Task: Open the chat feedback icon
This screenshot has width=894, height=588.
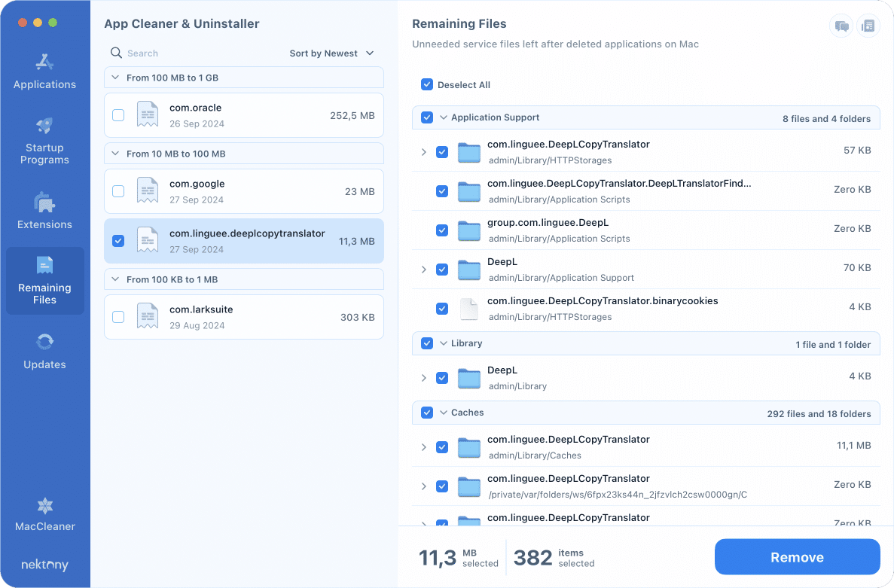Action: pos(841,26)
